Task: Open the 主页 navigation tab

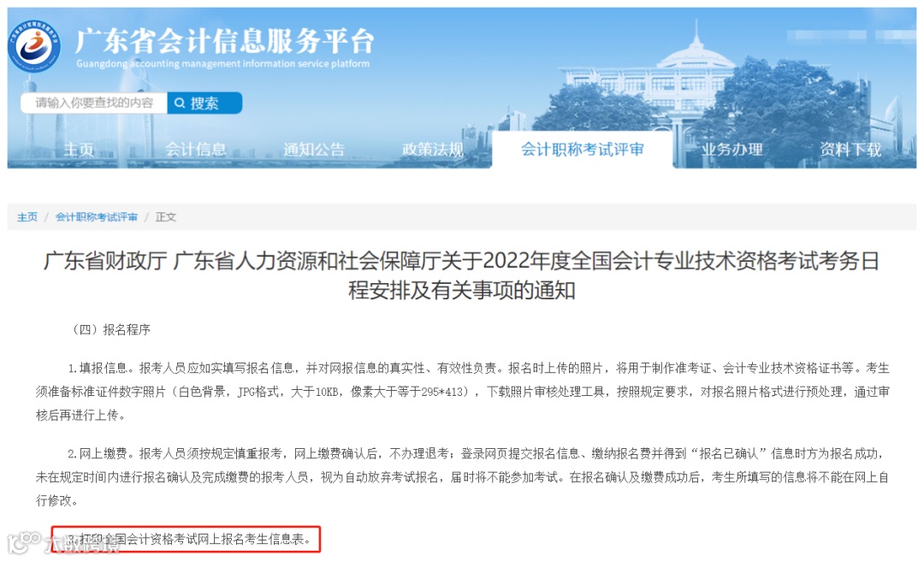Action: 79,150
